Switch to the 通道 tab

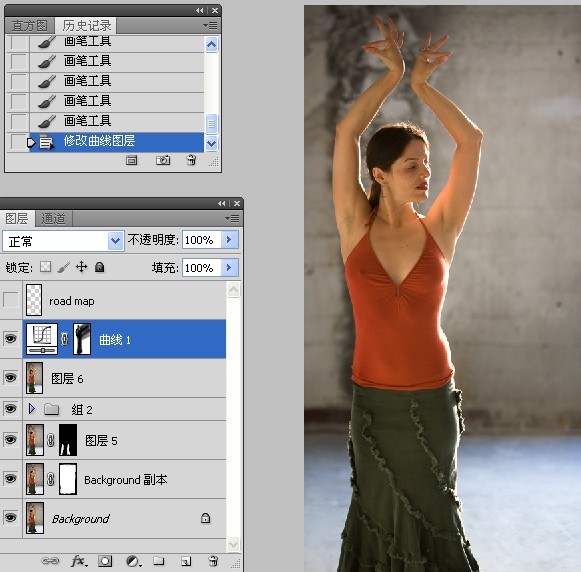[53, 219]
